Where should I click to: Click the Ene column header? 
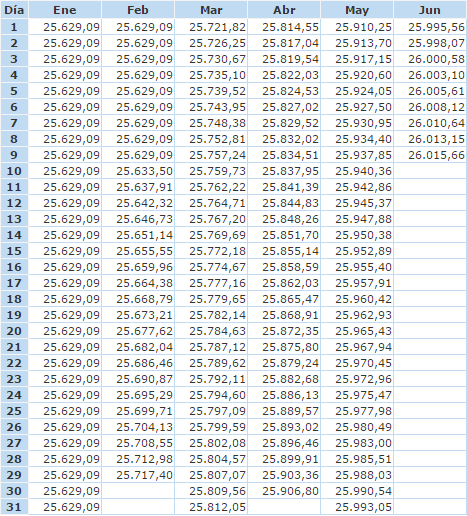point(65,10)
